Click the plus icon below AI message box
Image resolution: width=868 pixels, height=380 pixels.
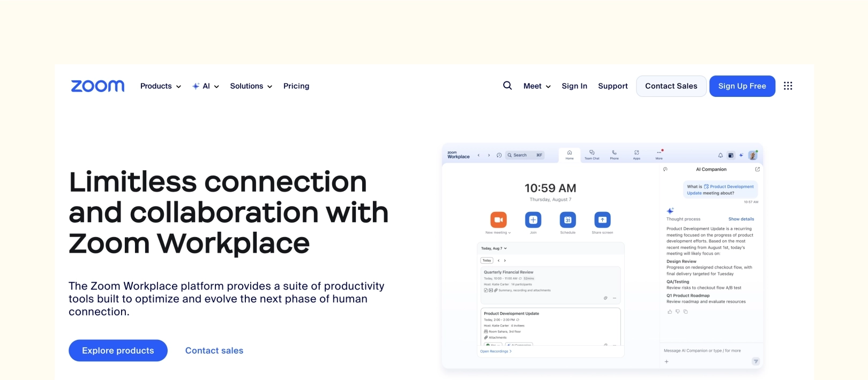tap(667, 362)
